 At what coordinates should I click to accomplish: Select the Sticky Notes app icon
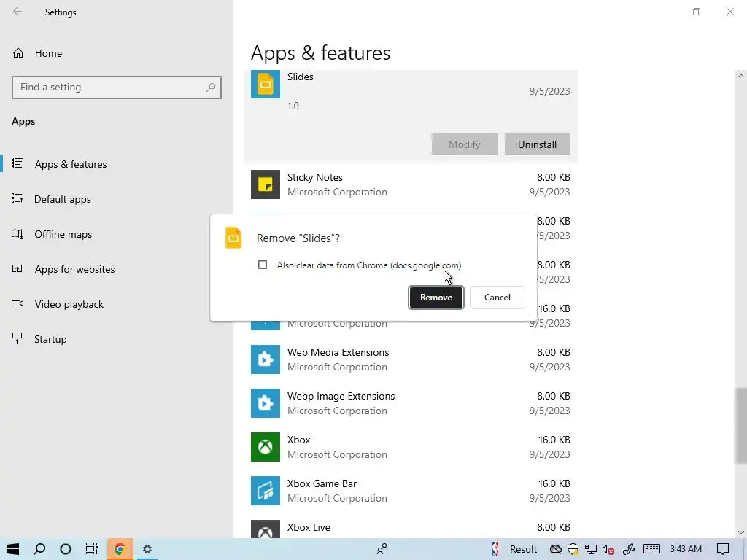266,184
